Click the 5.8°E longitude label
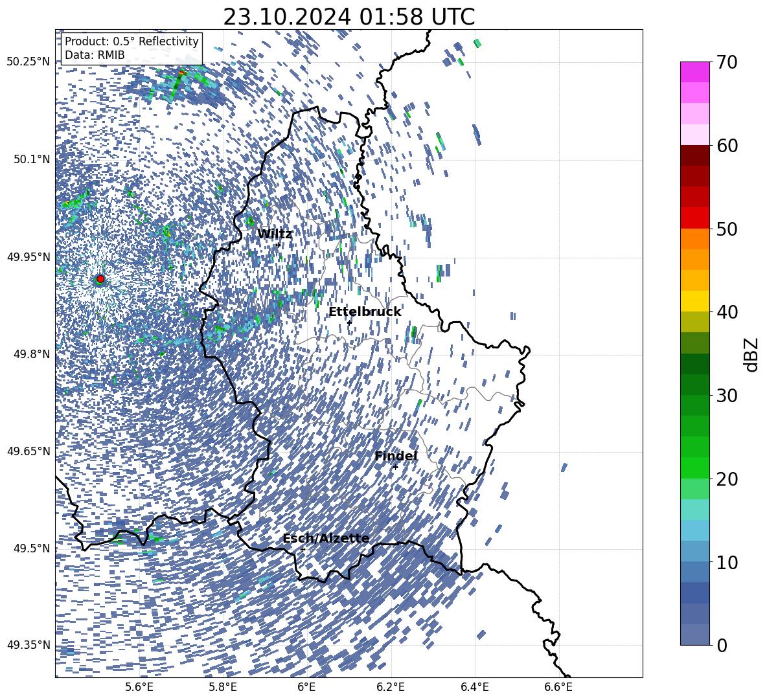Screen dimensions: 767x700 coord(223,687)
